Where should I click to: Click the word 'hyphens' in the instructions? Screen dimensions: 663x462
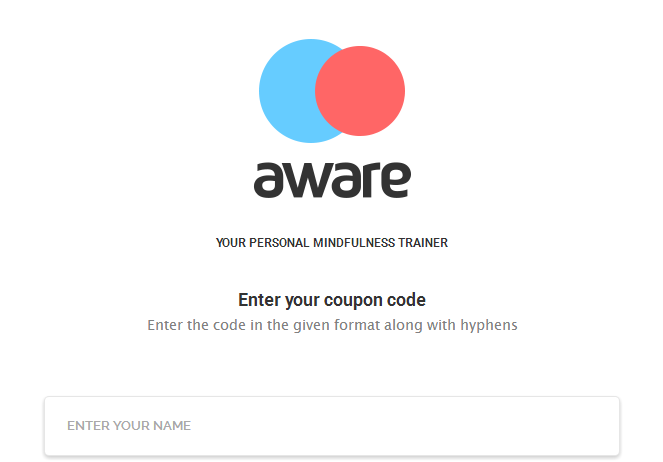pos(489,325)
